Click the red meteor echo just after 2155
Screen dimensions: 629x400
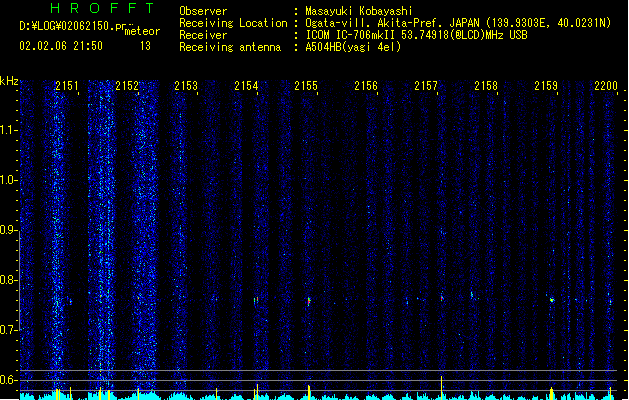(x=309, y=301)
